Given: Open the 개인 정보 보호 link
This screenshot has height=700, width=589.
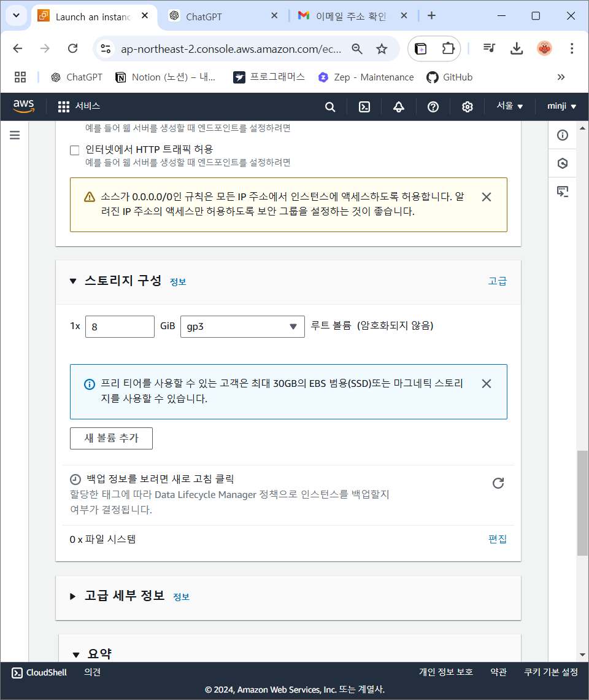Looking at the screenshot, I should [x=446, y=672].
